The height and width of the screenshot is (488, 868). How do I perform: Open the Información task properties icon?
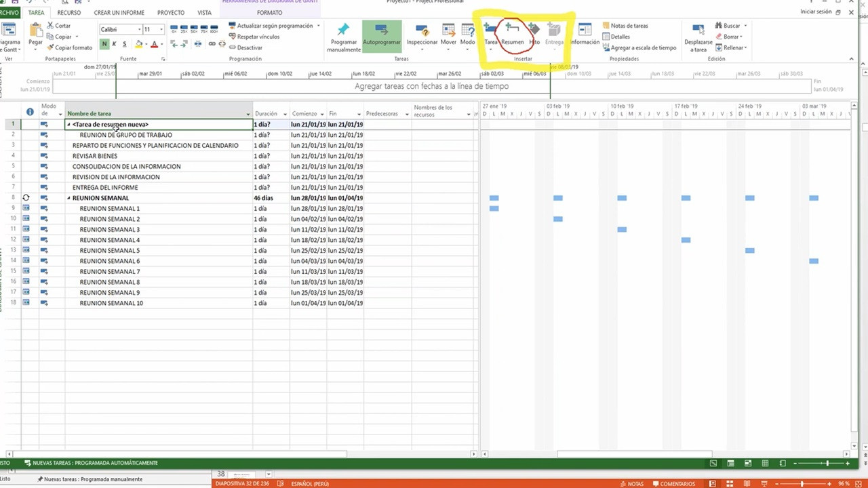[585, 30]
